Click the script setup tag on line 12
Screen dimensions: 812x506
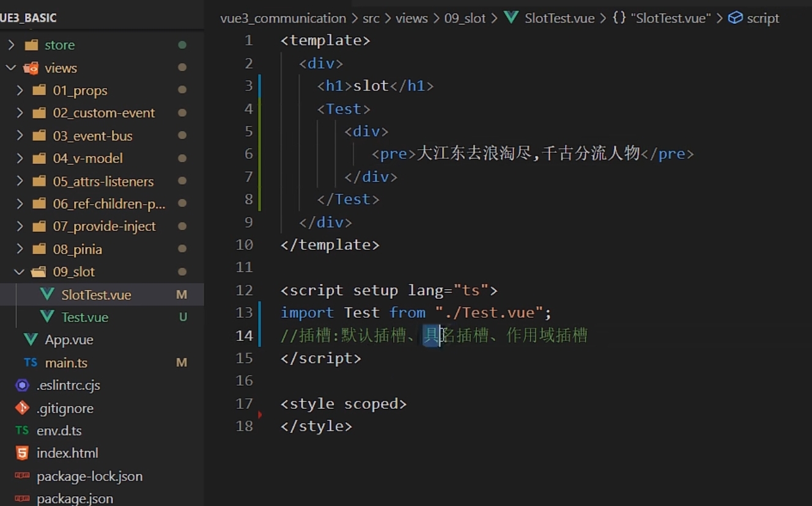click(x=389, y=290)
